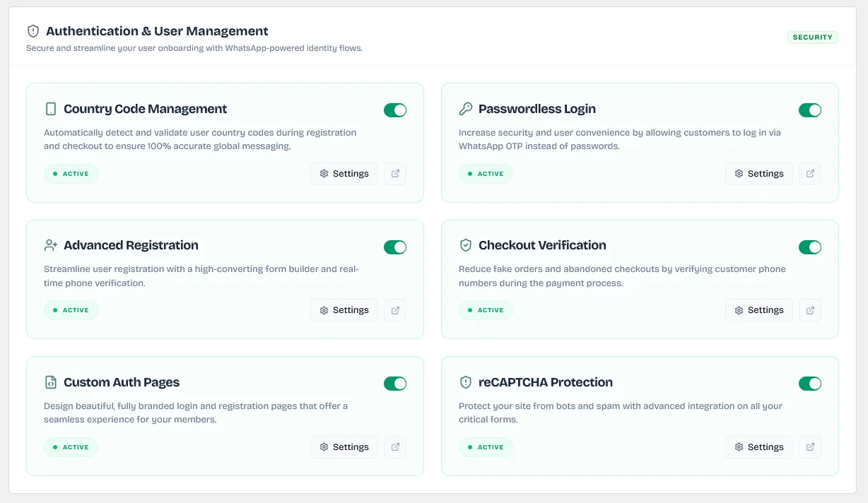Open external link for Passwordless Login
Screen dimensions: 868x503
(810, 174)
